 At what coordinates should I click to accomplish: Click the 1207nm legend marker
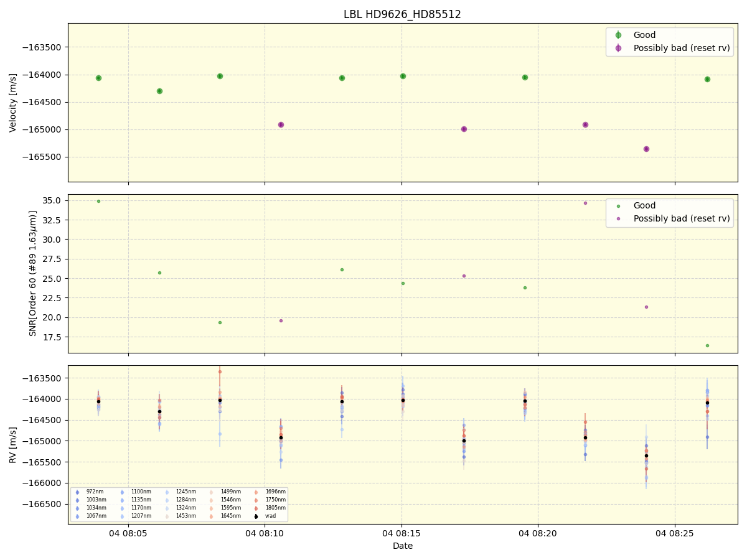122,516
